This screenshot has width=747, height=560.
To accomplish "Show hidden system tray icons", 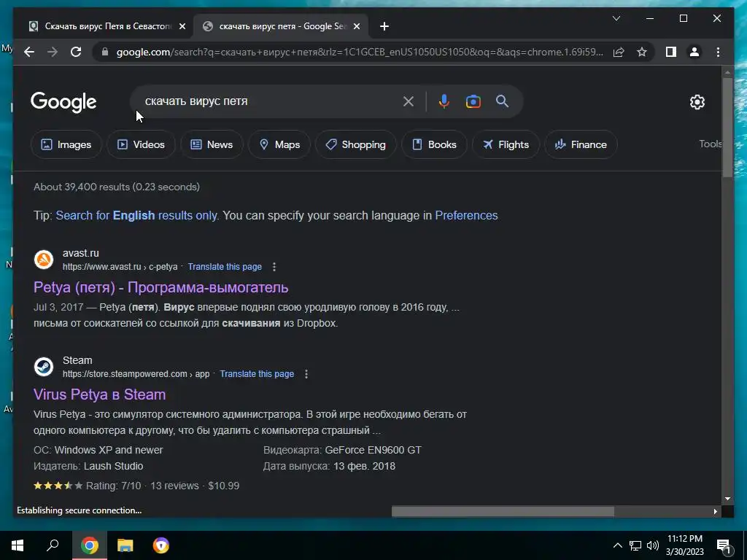I will 617,545.
